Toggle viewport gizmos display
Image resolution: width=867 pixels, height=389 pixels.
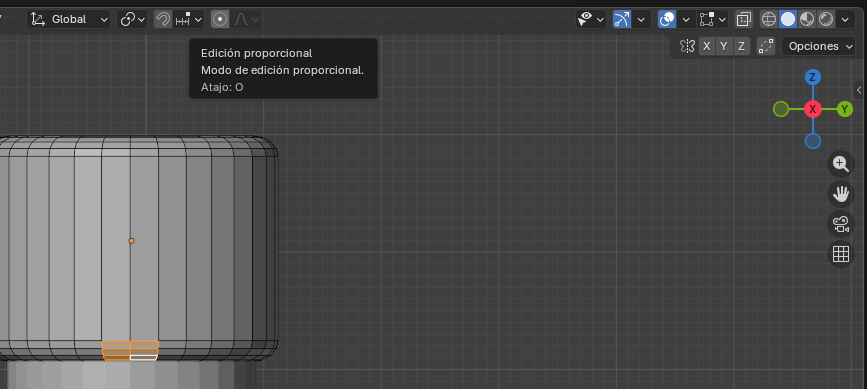coord(621,19)
